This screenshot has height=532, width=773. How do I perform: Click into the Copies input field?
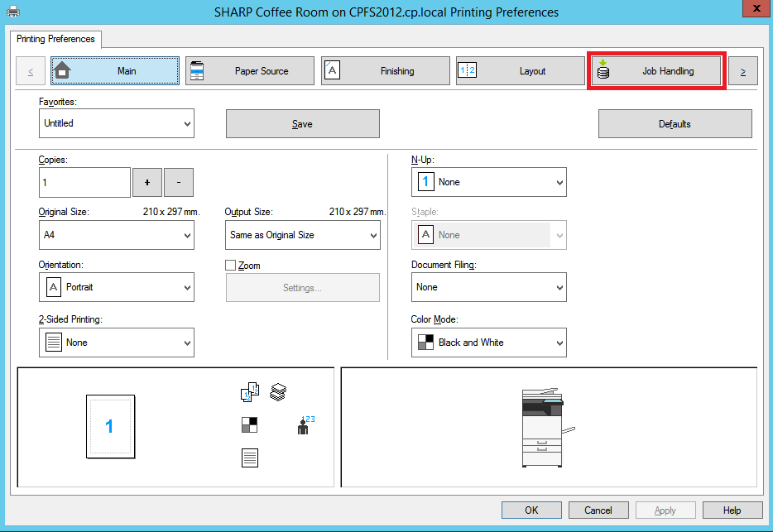click(84, 182)
